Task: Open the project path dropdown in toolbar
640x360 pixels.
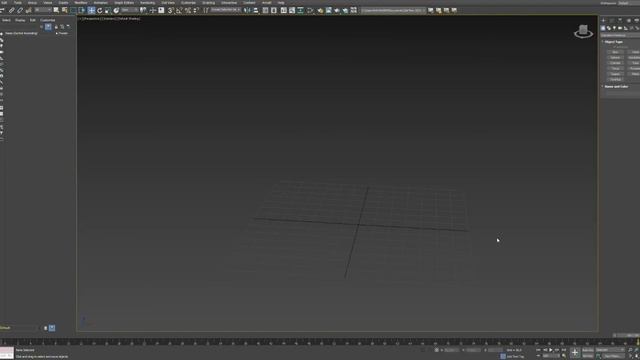Action: click(x=393, y=10)
